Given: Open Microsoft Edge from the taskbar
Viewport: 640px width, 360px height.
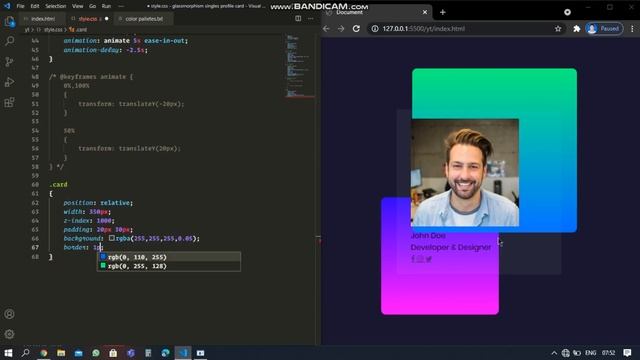Looking at the screenshot, I should [x=165, y=353].
